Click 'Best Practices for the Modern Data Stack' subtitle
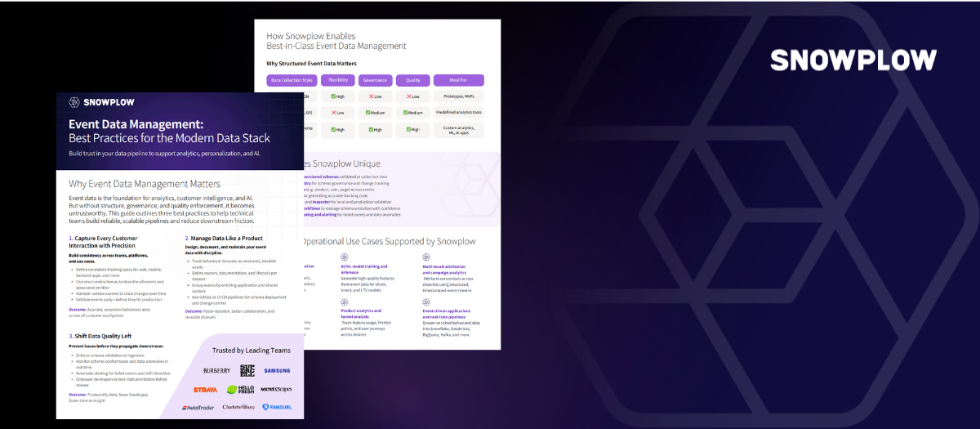980x429 pixels. click(x=170, y=138)
